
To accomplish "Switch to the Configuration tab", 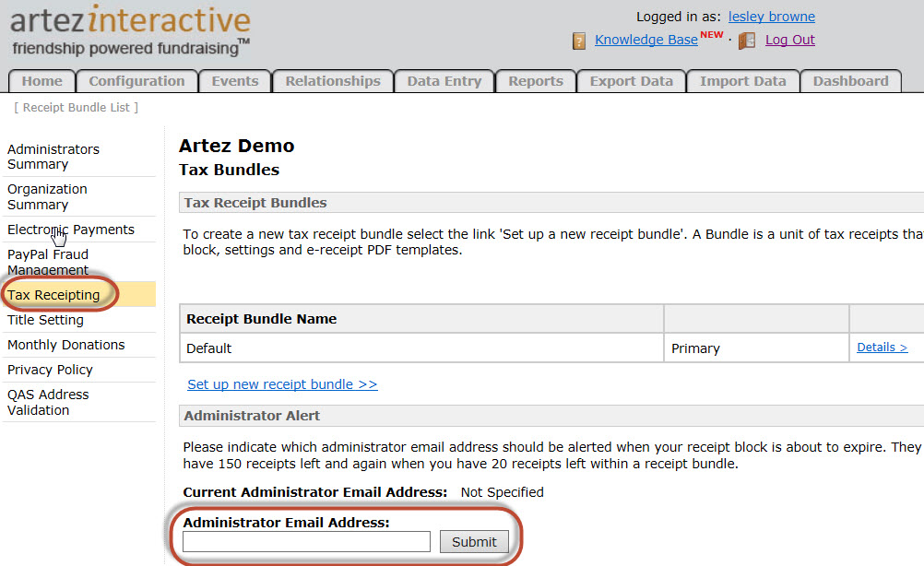I will click(x=136, y=81).
